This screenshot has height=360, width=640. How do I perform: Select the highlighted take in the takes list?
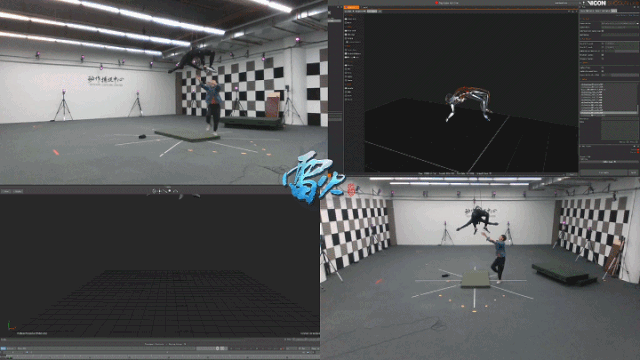click(608, 112)
